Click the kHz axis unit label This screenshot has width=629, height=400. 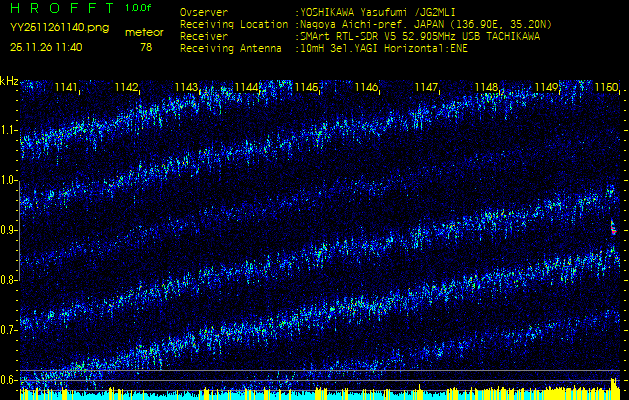pyautogui.click(x=9, y=81)
